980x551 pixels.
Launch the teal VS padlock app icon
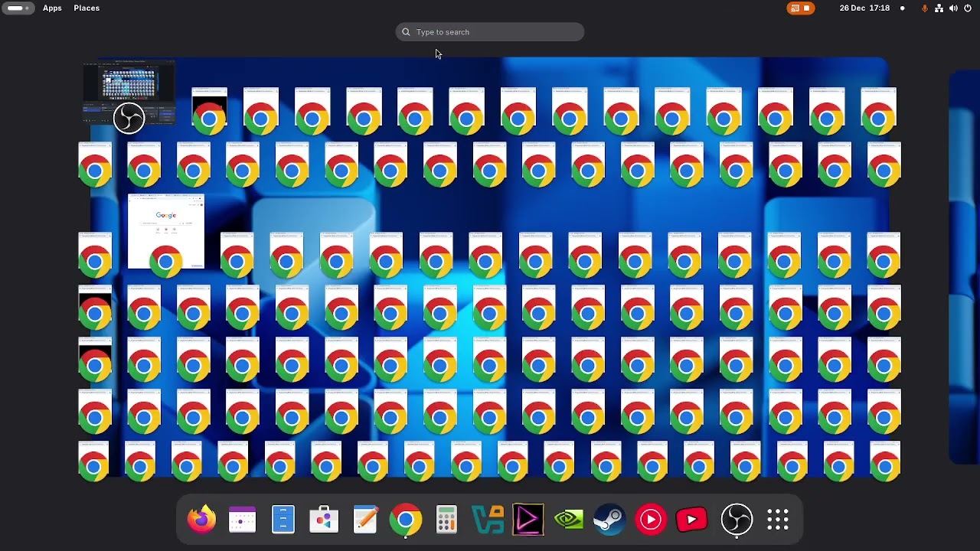pos(488,520)
